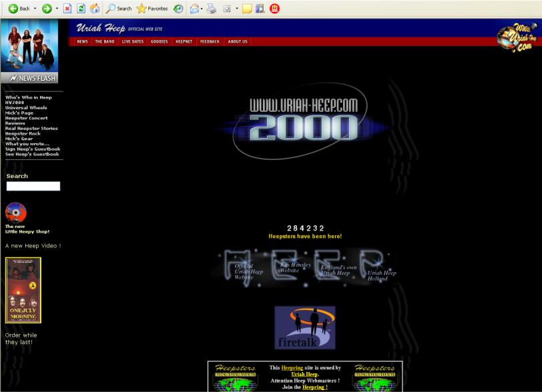The height and width of the screenshot is (392, 542).
Task: Open Sign Heep's Guestbook link
Action: pyautogui.click(x=33, y=149)
